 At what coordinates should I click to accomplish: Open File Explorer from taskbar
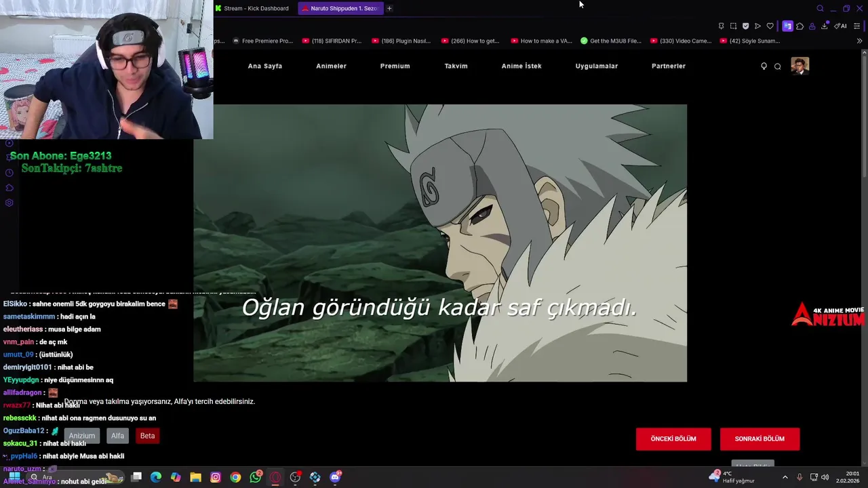pos(195,477)
